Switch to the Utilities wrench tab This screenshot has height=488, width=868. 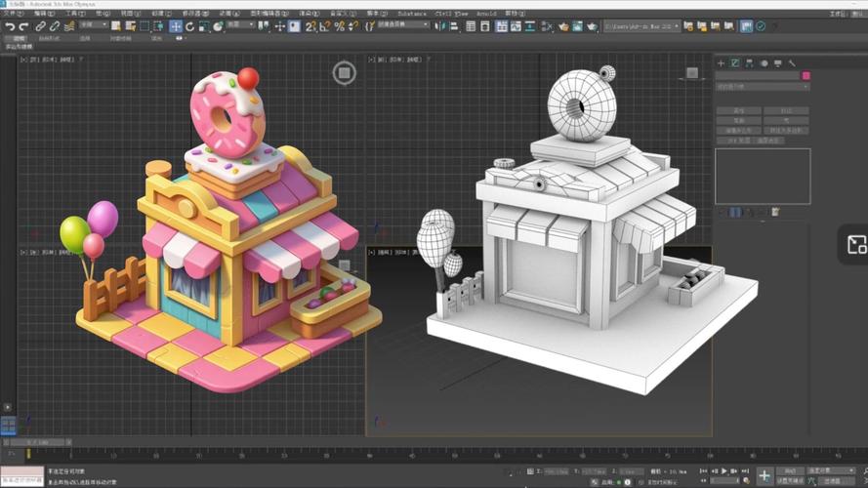pos(792,63)
